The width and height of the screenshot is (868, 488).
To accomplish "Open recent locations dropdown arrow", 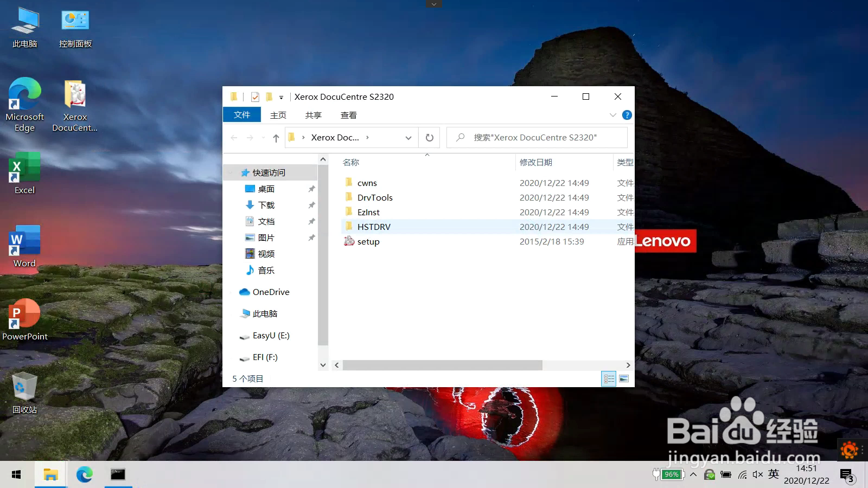I will pyautogui.click(x=263, y=138).
